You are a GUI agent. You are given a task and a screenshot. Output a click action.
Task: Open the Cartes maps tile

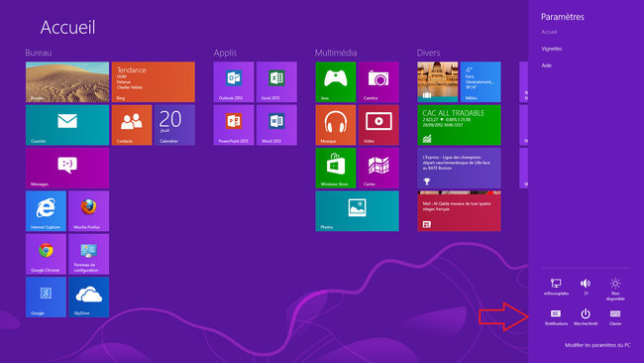point(378,168)
